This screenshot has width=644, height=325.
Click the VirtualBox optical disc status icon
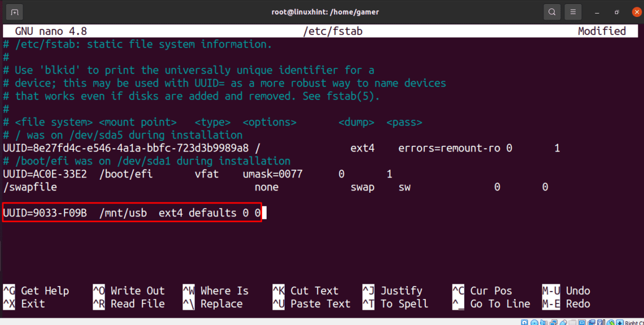(534, 323)
